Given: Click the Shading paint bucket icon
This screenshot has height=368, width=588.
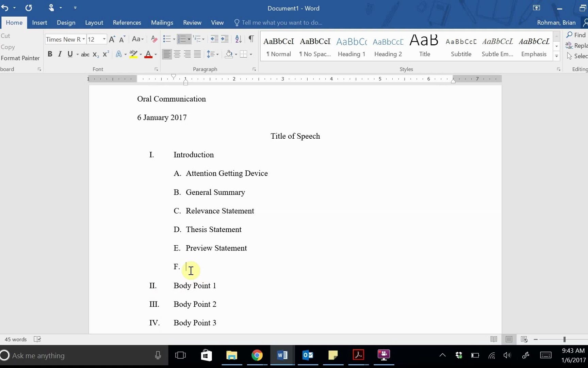Looking at the screenshot, I should point(229,54).
